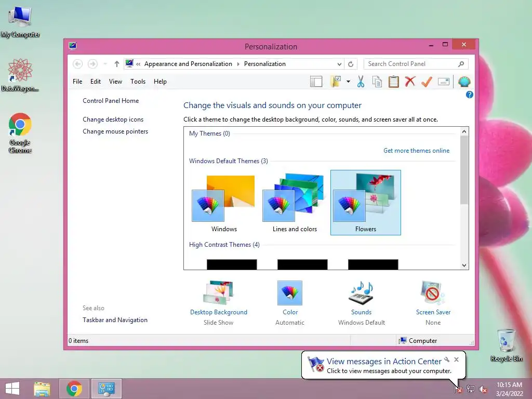Click the Computer status bar entry

point(418,341)
